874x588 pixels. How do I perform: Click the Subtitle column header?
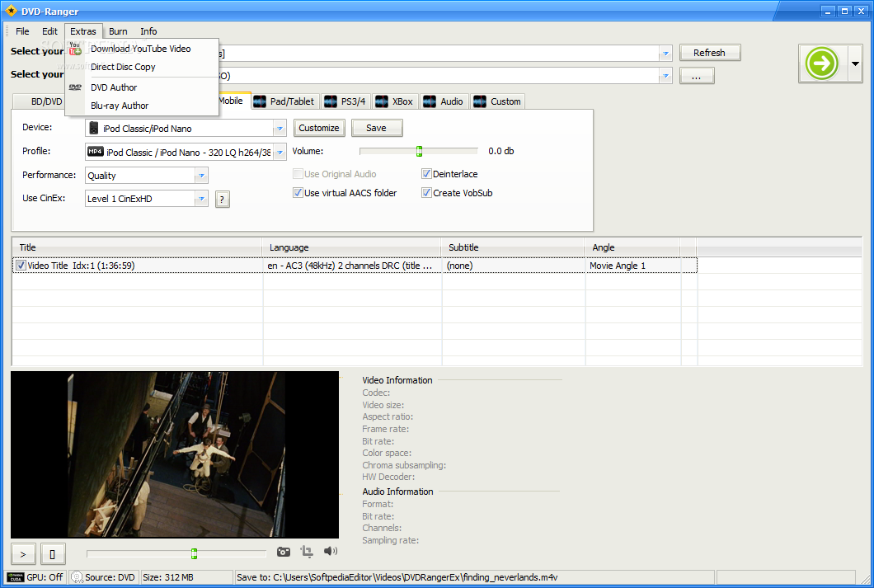tap(513, 247)
